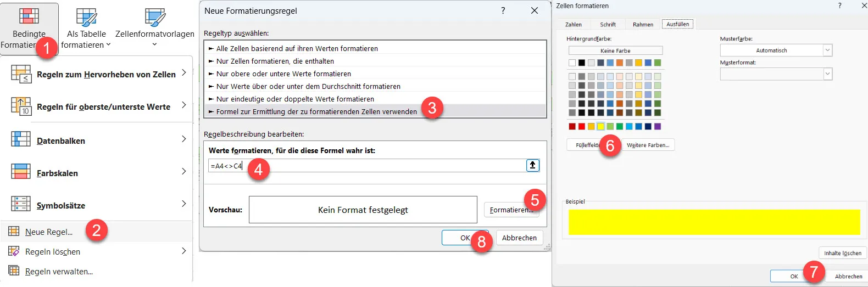Click the Weitere Farben... button
The height and width of the screenshot is (287, 868).
[648, 145]
